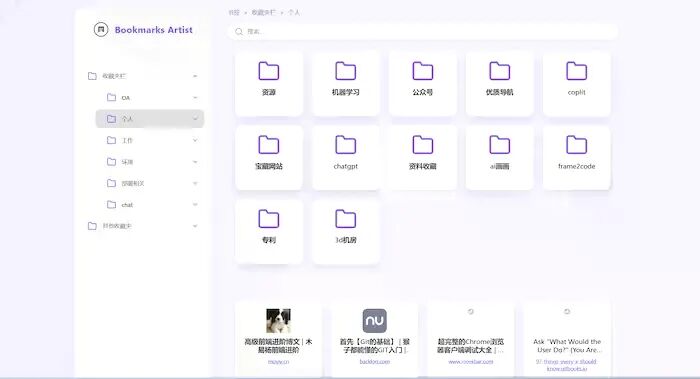Screen dimensions: 700x379
Task: Open the ai画画 folder card
Action: coord(500,157)
